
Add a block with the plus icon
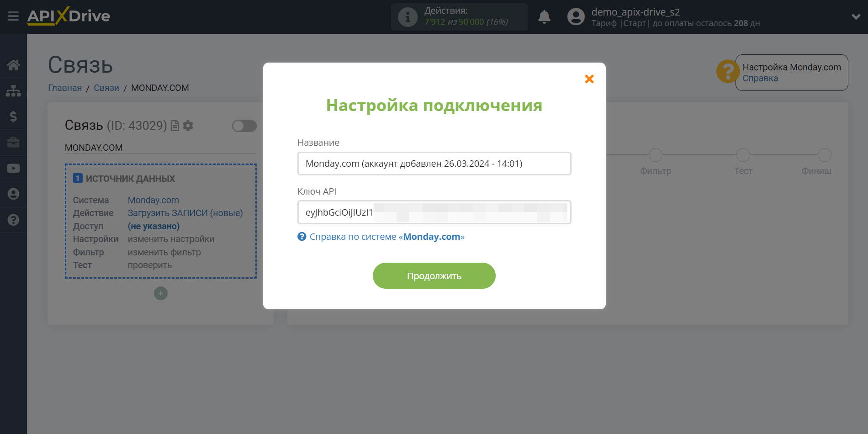click(161, 293)
